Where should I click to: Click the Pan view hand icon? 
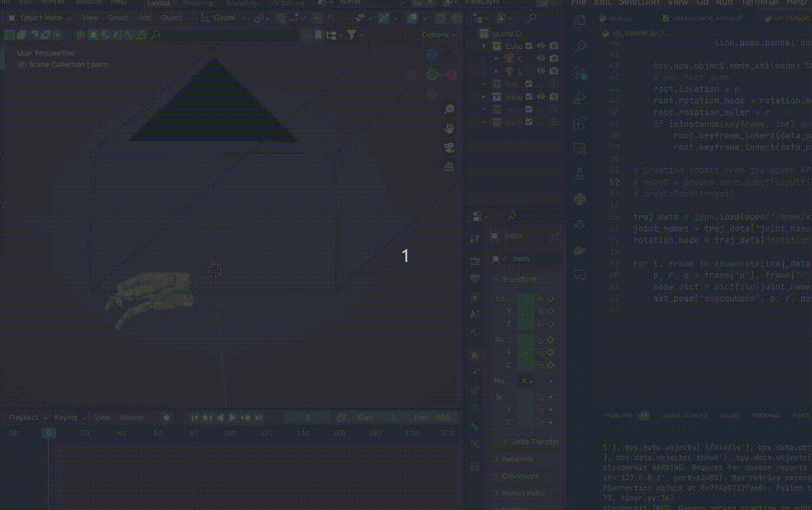coord(449,129)
